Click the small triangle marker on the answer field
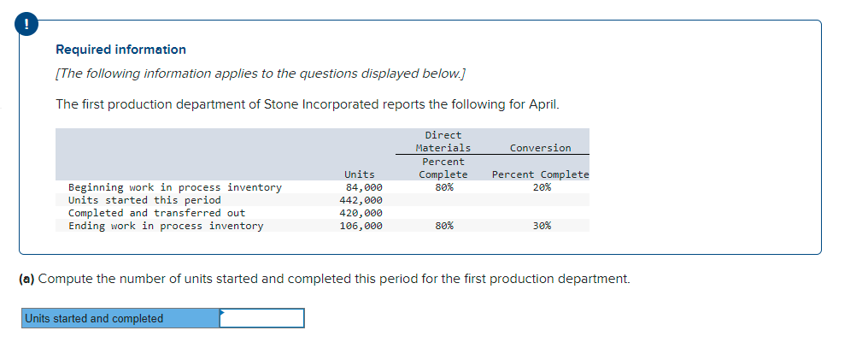Screen dimensions: 868x360 tap(222, 312)
